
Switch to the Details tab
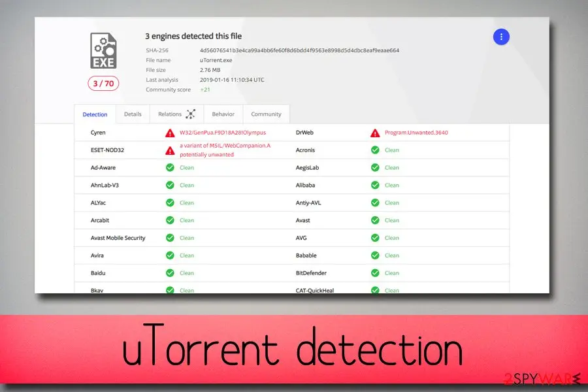pos(133,114)
